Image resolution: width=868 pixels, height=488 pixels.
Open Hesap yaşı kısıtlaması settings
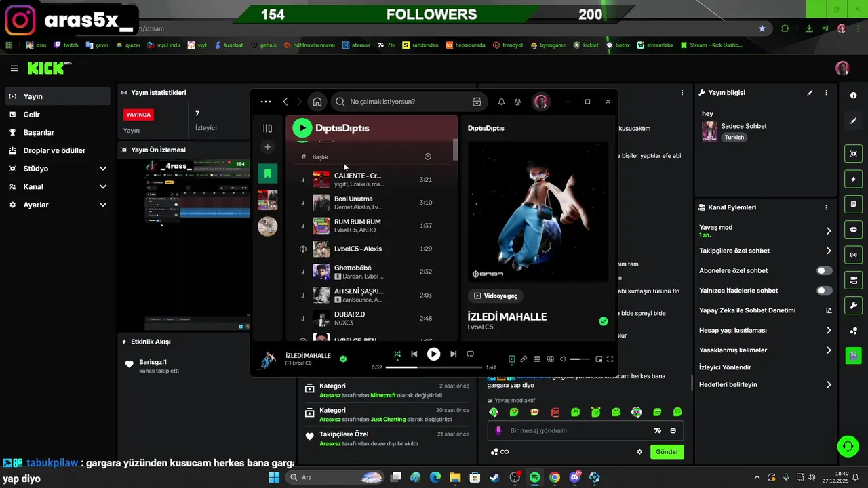pos(765,331)
